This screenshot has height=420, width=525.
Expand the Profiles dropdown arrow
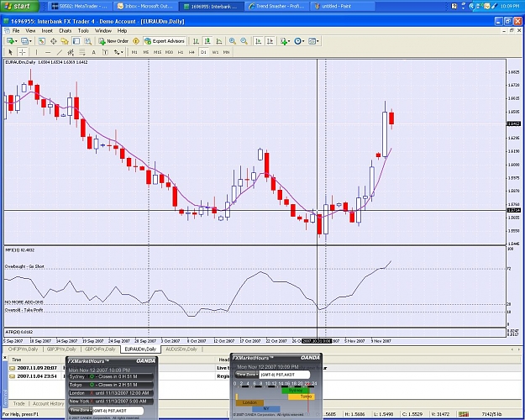(30, 41)
